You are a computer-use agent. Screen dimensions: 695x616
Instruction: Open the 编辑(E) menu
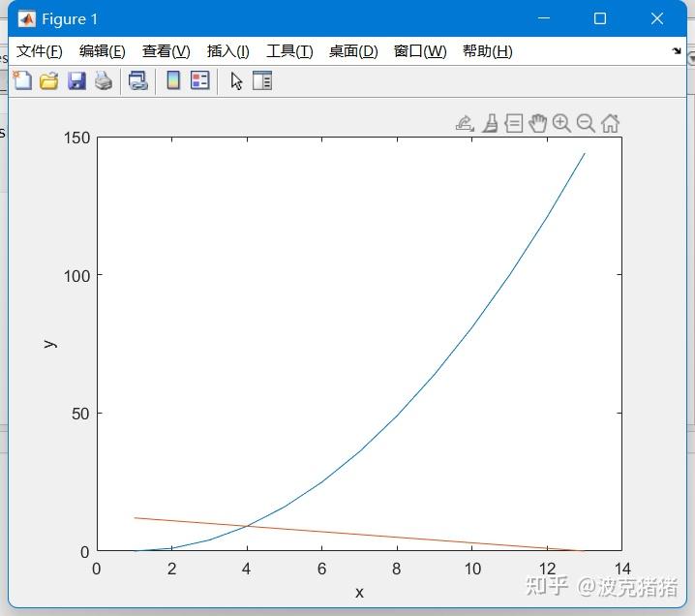click(x=103, y=51)
